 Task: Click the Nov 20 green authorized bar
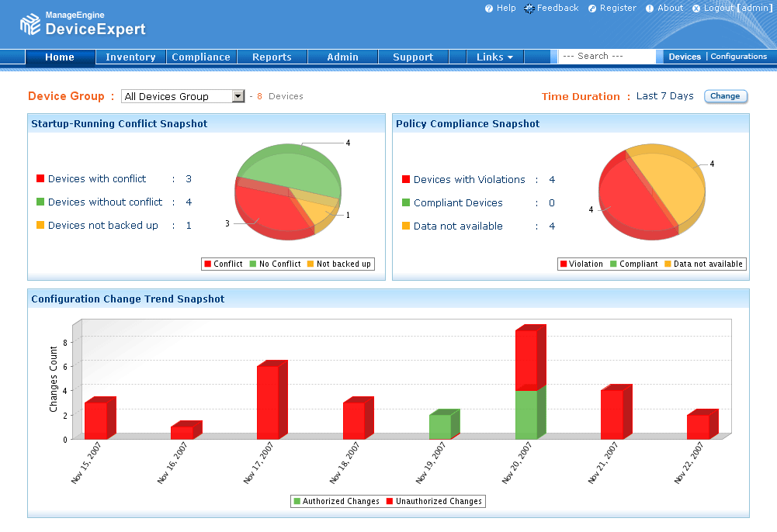coord(526,414)
